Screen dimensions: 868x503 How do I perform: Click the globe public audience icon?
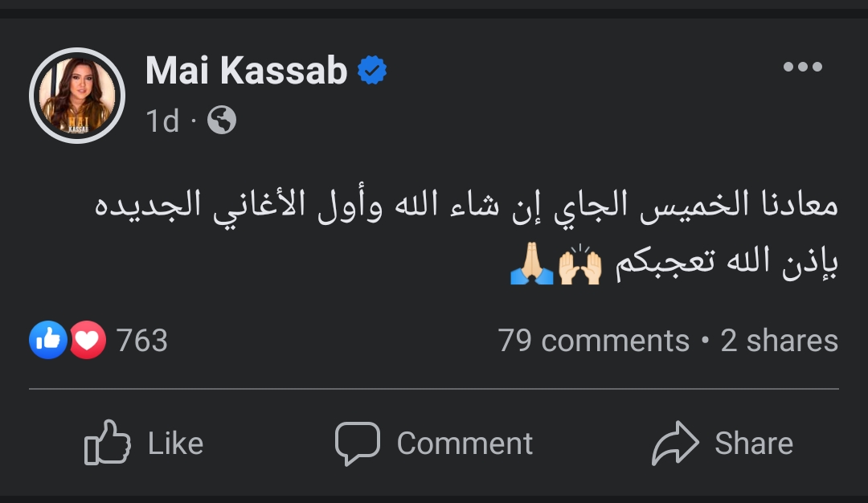pyautogui.click(x=222, y=121)
